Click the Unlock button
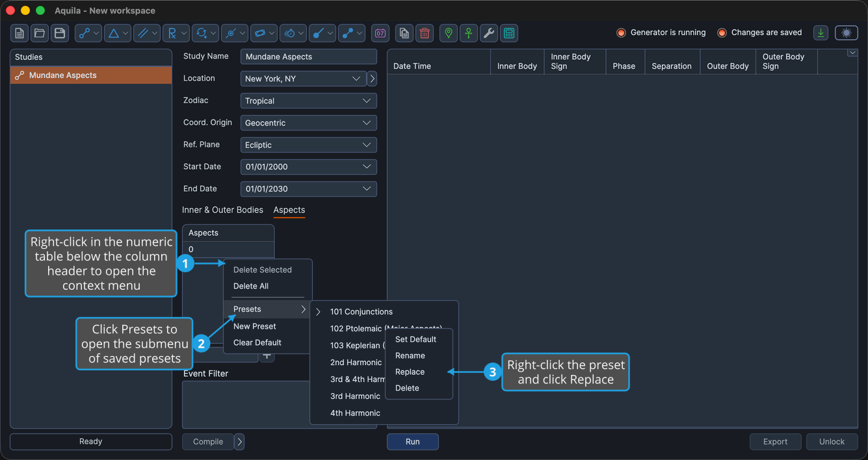 point(832,442)
